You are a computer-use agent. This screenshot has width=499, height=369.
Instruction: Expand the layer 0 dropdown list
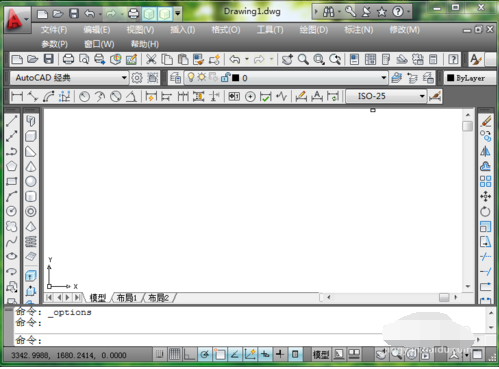click(x=384, y=78)
